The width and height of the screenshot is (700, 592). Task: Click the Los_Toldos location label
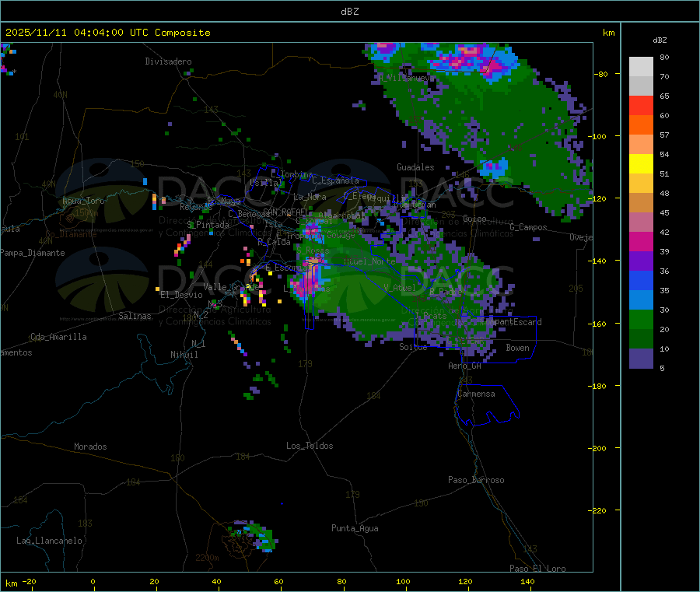pyautogui.click(x=310, y=446)
